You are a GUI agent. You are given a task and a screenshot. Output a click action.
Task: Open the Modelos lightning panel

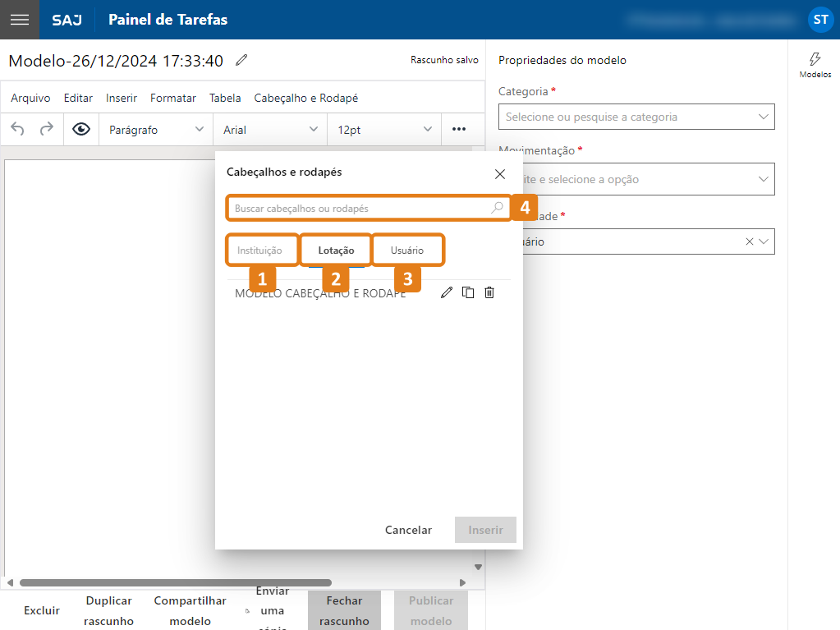[x=815, y=65]
